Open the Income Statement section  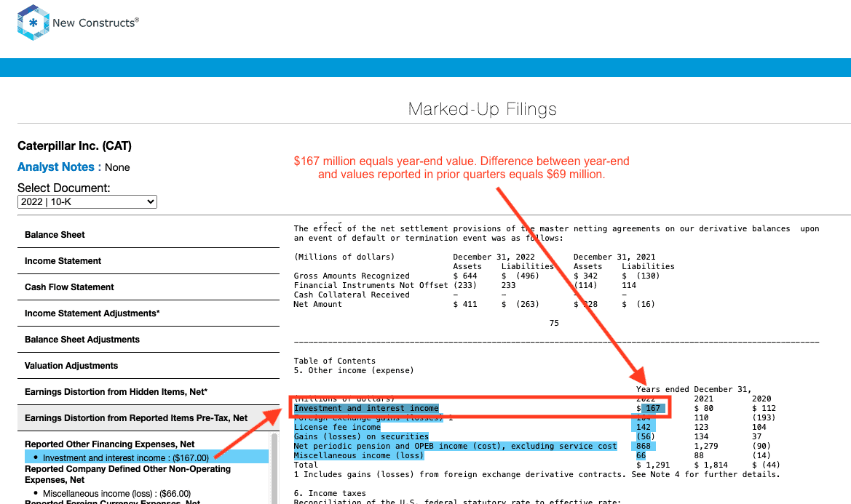[x=149, y=261]
